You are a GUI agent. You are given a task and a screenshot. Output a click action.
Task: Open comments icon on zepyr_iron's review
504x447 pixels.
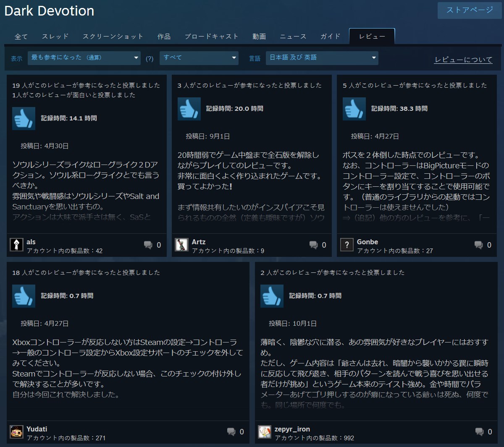pos(479,432)
